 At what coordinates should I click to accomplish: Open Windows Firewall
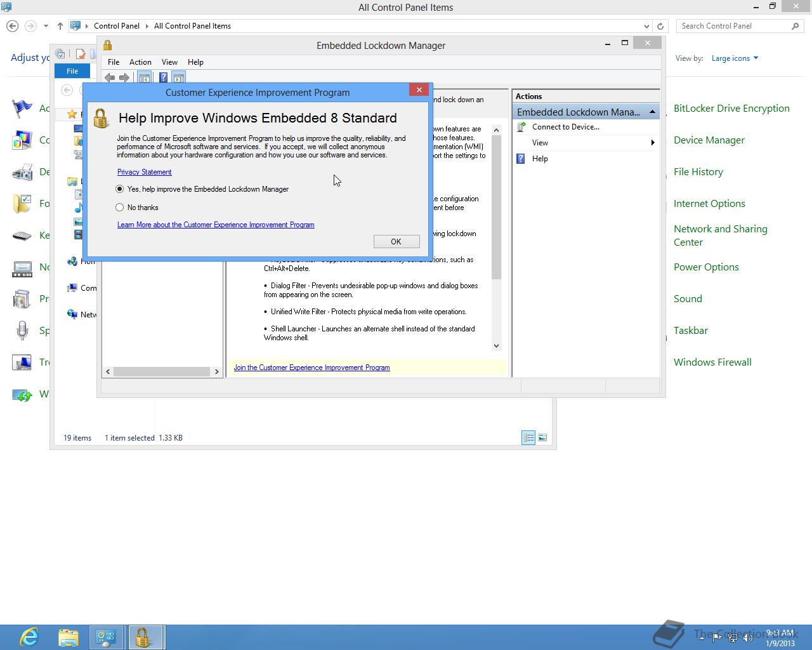point(712,362)
